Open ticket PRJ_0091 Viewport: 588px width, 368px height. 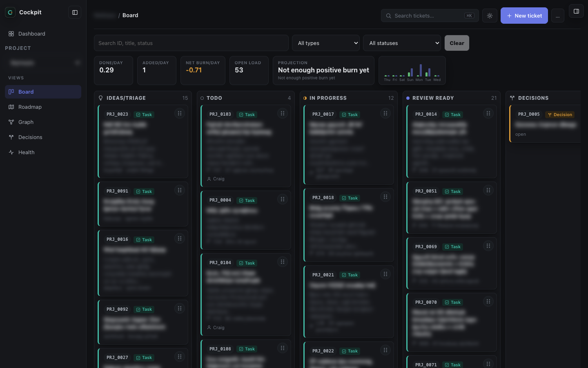[143, 204]
